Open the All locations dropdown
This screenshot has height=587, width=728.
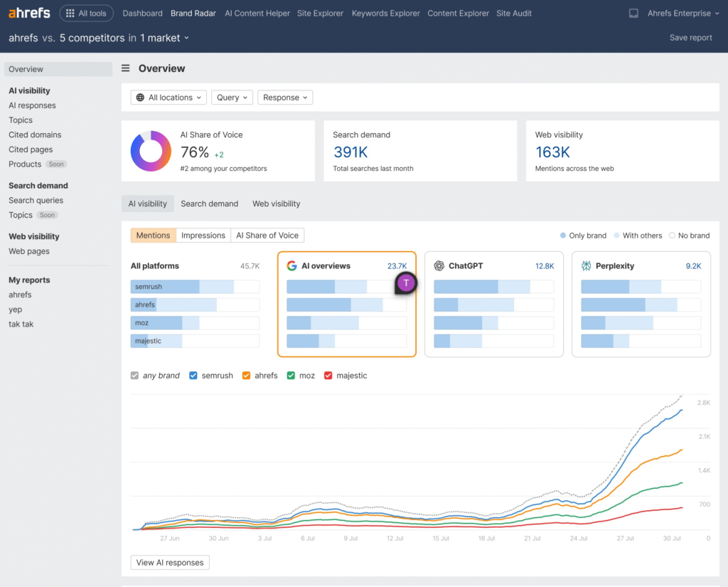tap(168, 97)
